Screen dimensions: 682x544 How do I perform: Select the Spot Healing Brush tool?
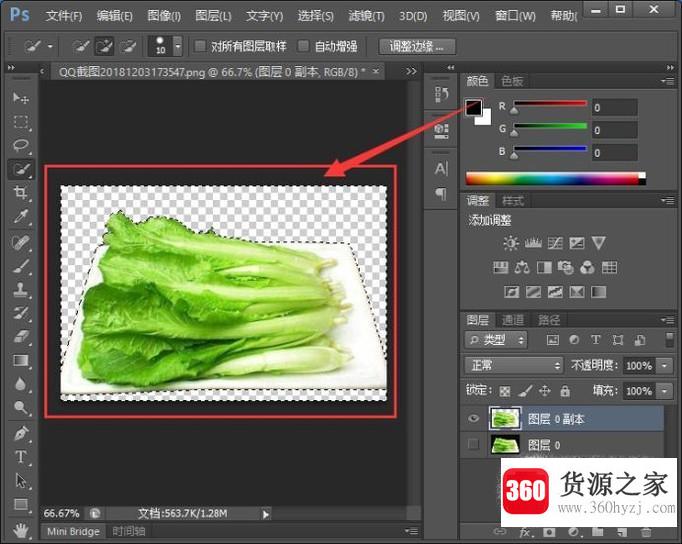coord(20,242)
